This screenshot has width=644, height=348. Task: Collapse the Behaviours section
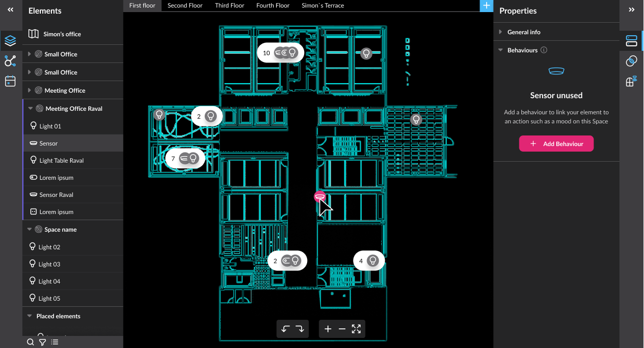500,50
